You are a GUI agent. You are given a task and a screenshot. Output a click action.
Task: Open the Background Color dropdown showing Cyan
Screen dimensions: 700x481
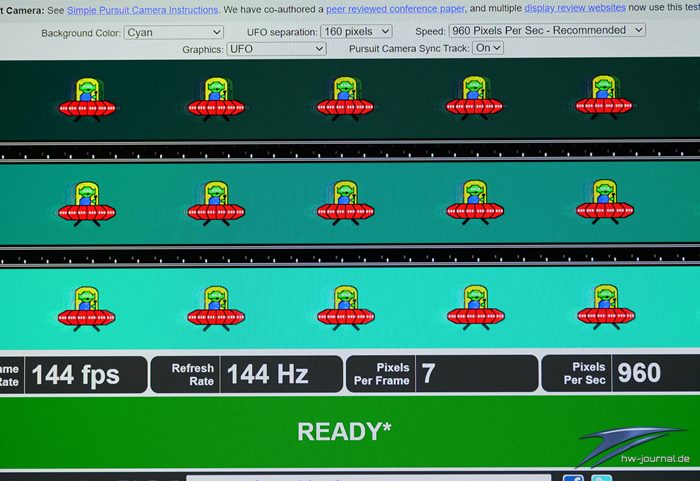173,33
